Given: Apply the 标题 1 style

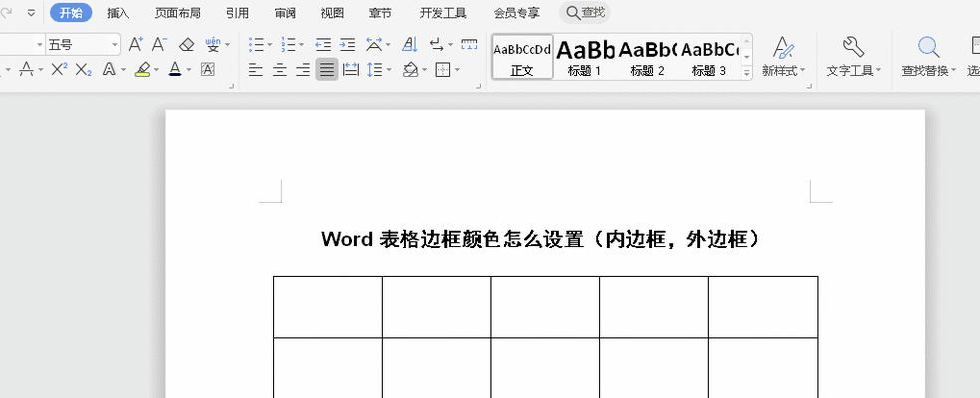Looking at the screenshot, I should [x=584, y=57].
